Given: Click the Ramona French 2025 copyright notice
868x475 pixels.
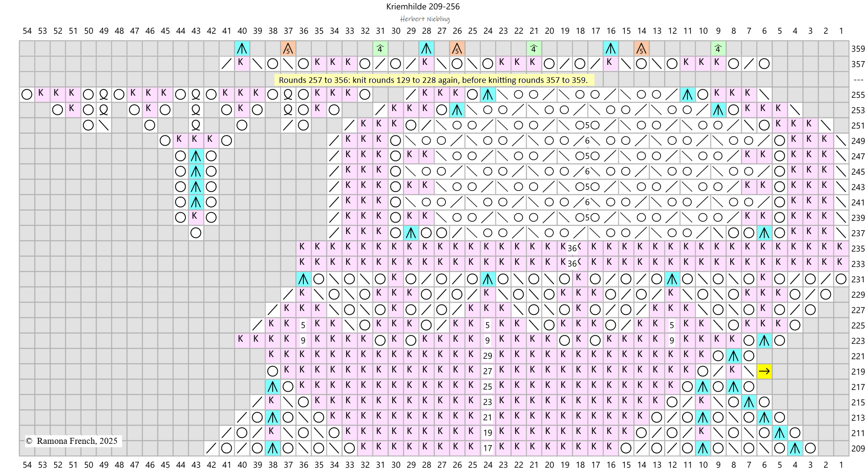Looking at the screenshot, I should click(x=73, y=441).
